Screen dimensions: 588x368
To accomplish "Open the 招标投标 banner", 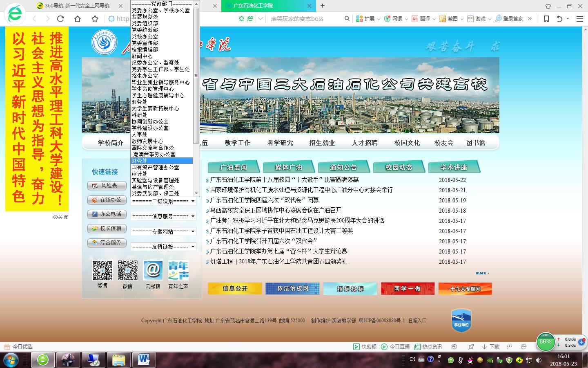I will click(350, 289).
